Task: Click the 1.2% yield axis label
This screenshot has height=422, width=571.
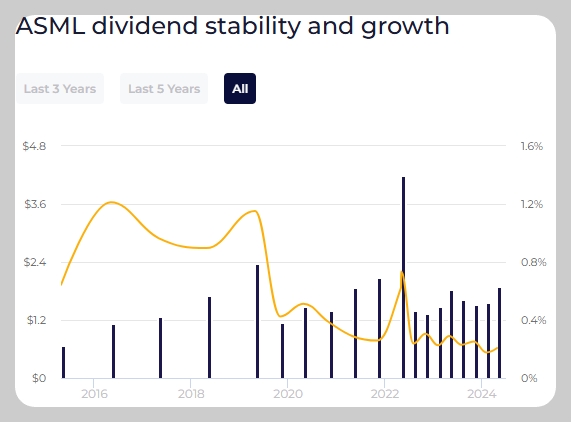Action: 532,204
